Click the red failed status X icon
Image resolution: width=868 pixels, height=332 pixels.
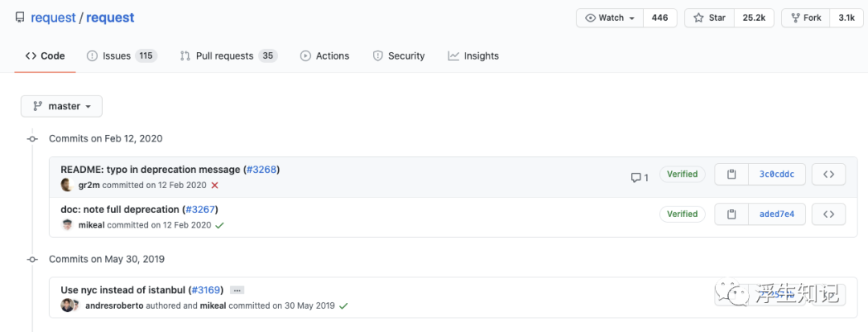[215, 185]
